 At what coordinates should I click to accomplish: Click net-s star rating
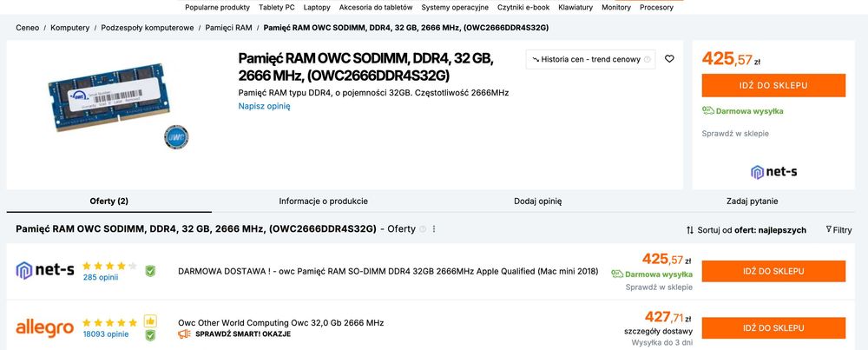(x=109, y=266)
